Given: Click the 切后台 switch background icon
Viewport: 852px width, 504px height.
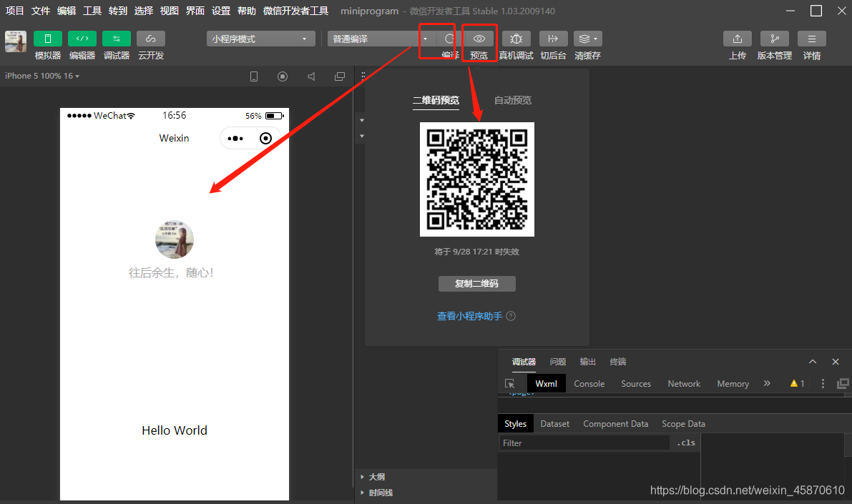Looking at the screenshot, I should [x=553, y=39].
